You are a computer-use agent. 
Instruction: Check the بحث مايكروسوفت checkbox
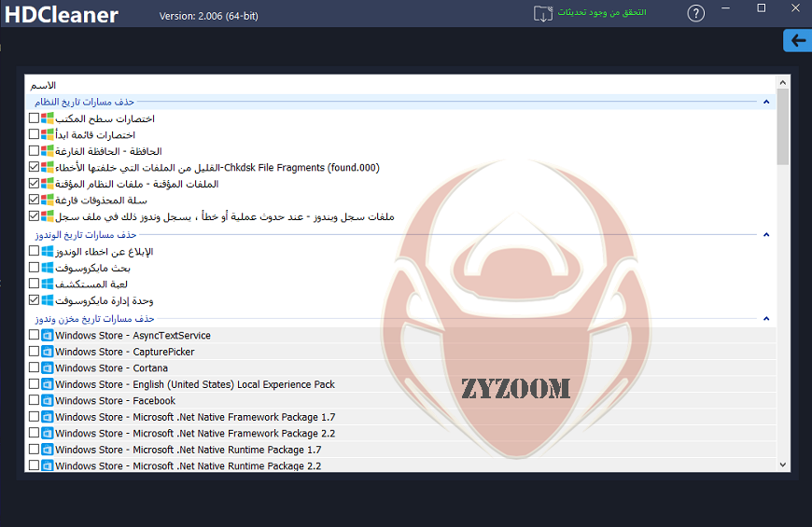(x=35, y=267)
